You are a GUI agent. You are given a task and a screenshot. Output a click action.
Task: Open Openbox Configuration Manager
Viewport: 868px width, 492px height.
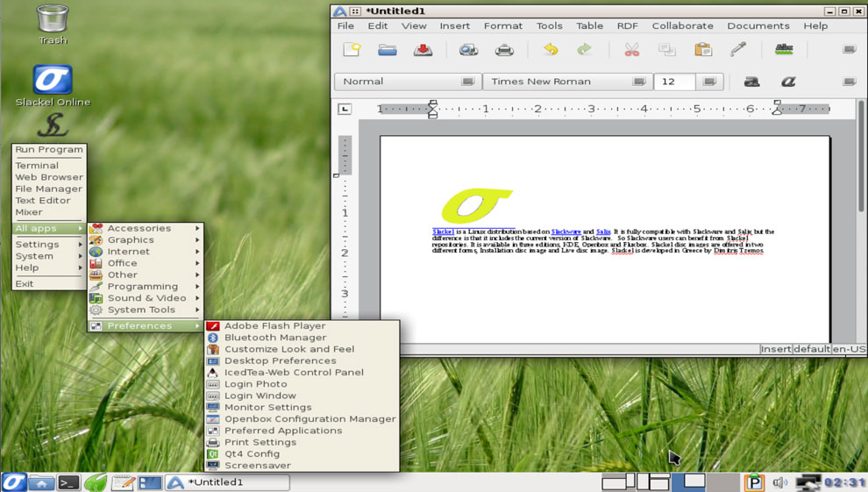pyautogui.click(x=302, y=419)
